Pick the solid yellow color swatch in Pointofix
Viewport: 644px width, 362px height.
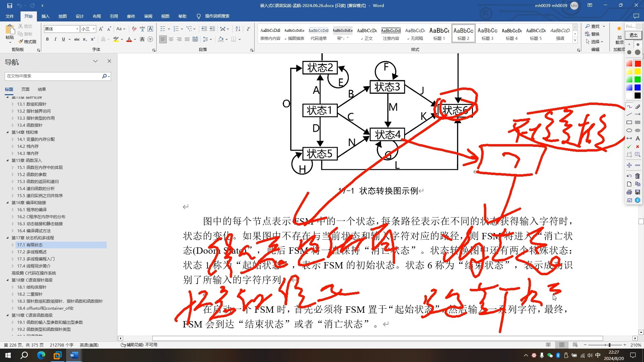pos(638,71)
